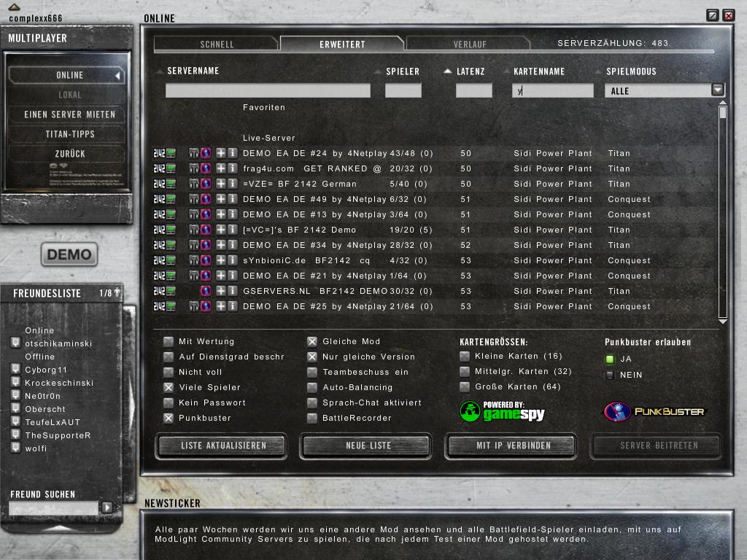Add DEMO EA DE #49 server to favorites
The image size is (747, 560).
pos(221,199)
